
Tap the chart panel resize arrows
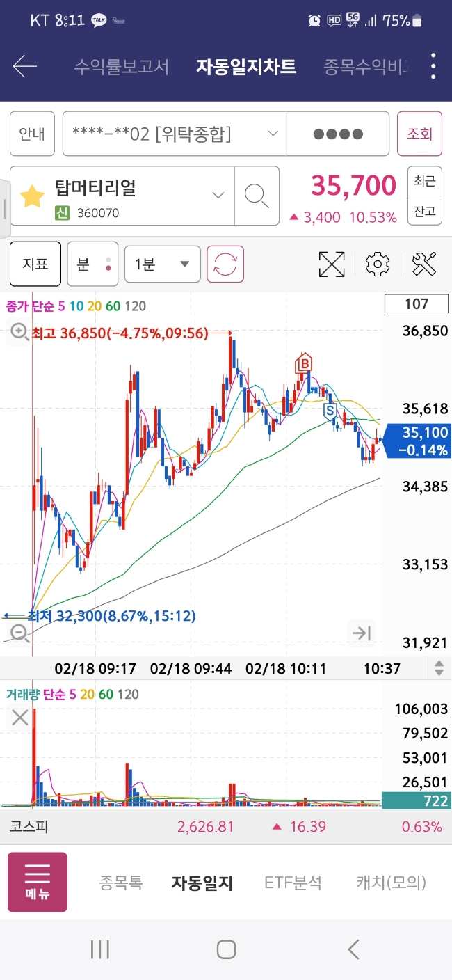[439, 668]
